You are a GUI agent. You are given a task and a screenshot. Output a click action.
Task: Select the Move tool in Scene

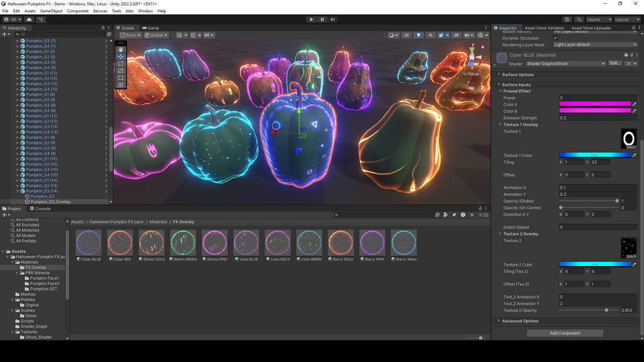pyautogui.click(x=121, y=56)
